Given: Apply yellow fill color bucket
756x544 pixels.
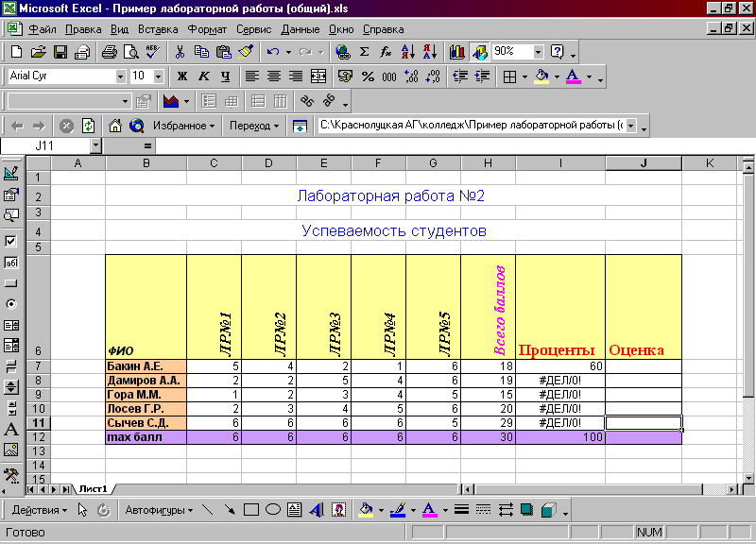Looking at the screenshot, I should click(x=541, y=76).
